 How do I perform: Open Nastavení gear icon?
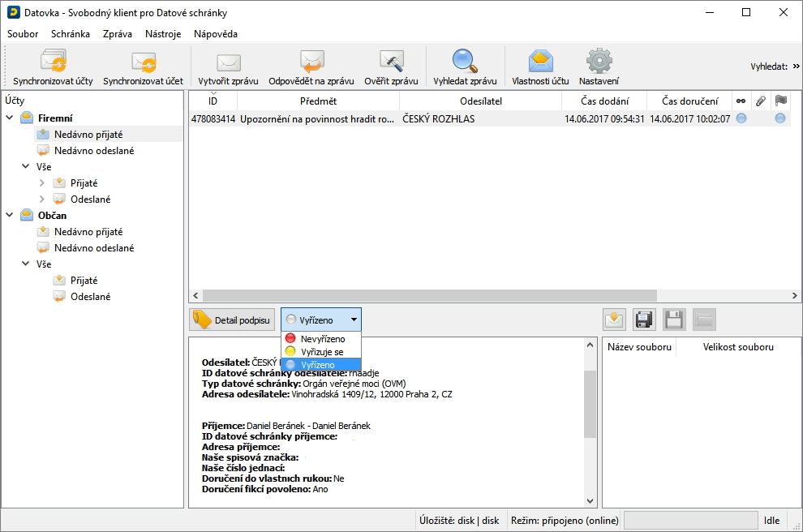599,61
